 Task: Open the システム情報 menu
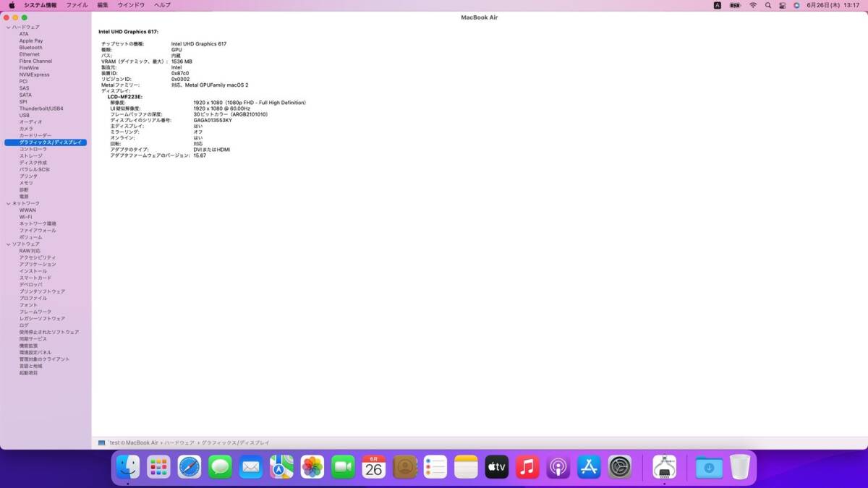coord(41,5)
